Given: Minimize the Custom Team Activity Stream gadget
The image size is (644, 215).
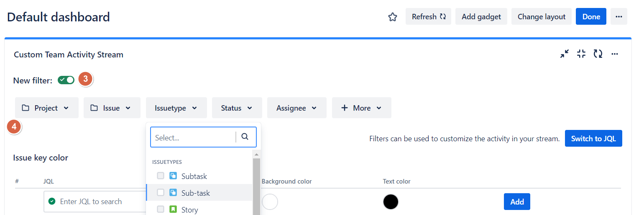Looking at the screenshot, I should click(x=565, y=54).
